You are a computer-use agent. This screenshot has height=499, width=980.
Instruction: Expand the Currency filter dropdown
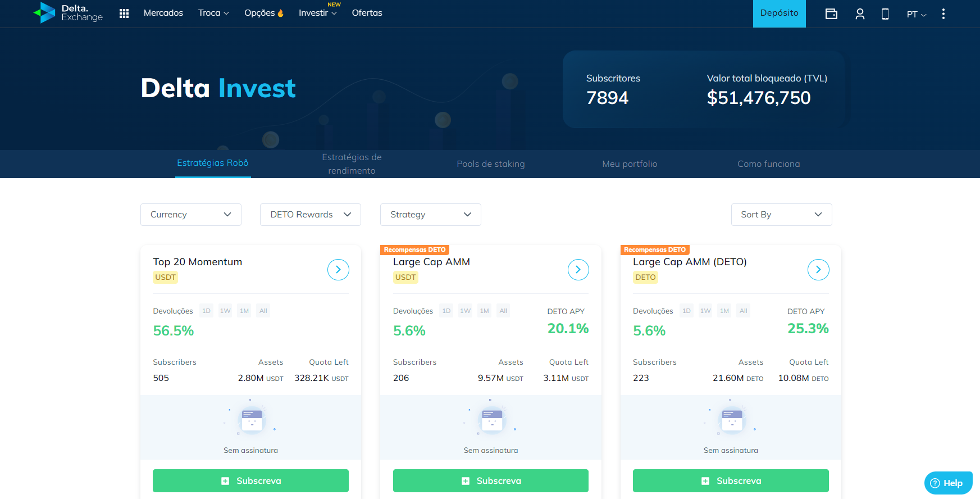point(191,215)
